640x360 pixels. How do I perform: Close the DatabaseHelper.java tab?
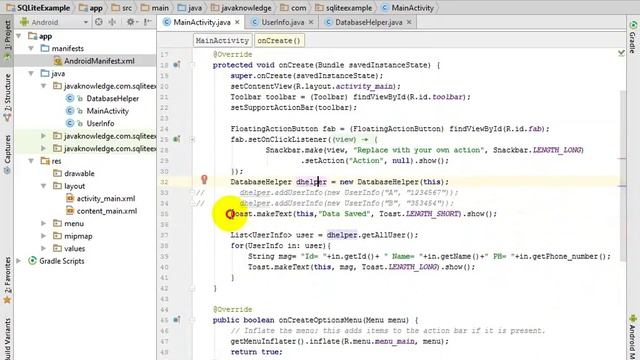tap(409, 22)
